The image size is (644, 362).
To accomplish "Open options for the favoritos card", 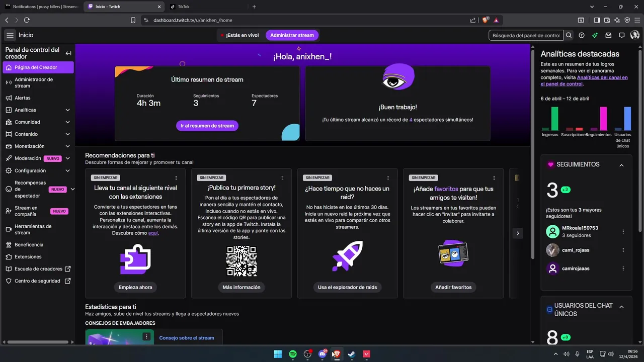I will click(494, 178).
